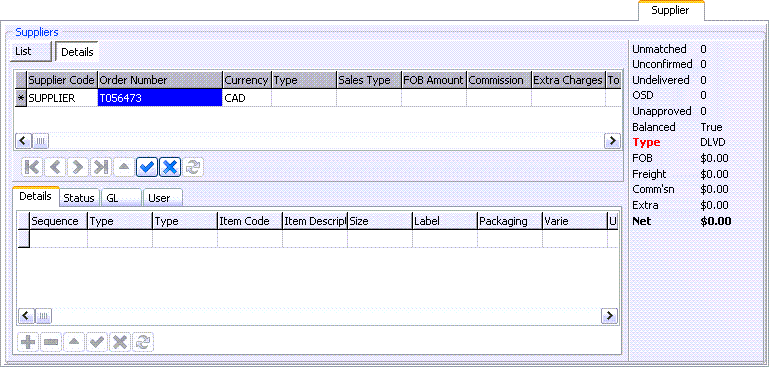Click the T056473 order number field
The height and width of the screenshot is (367, 769).
pos(160,98)
